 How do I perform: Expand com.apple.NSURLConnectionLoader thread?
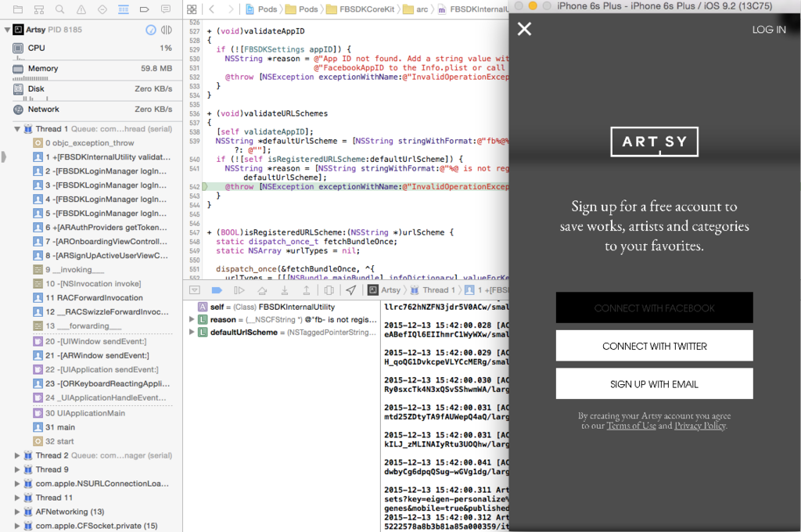(x=17, y=483)
